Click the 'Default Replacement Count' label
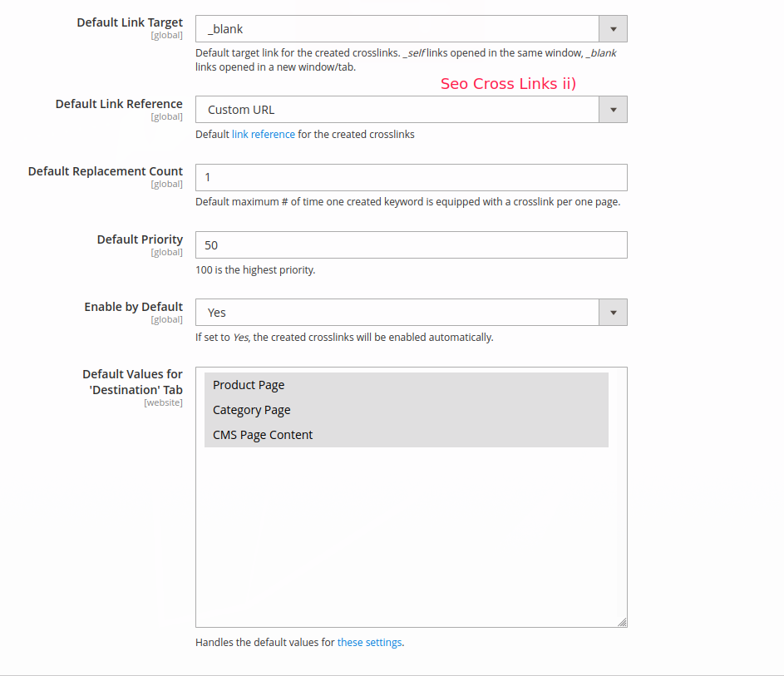 [x=106, y=171]
